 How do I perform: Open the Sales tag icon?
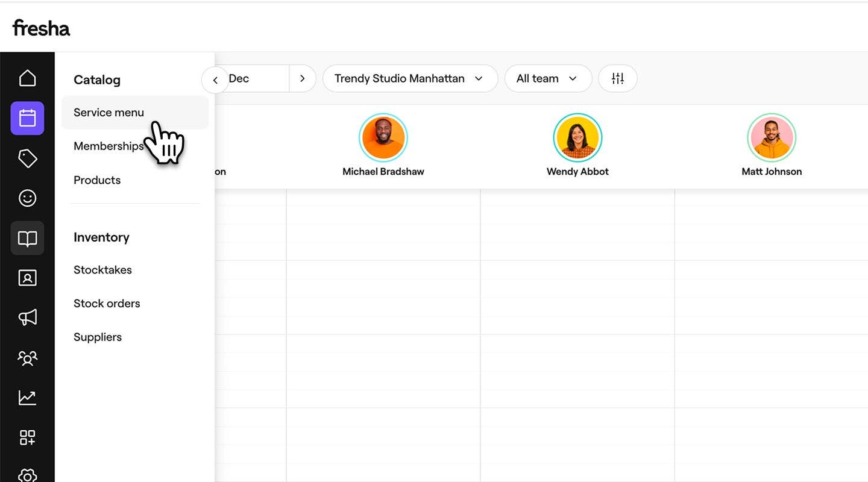(27, 158)
